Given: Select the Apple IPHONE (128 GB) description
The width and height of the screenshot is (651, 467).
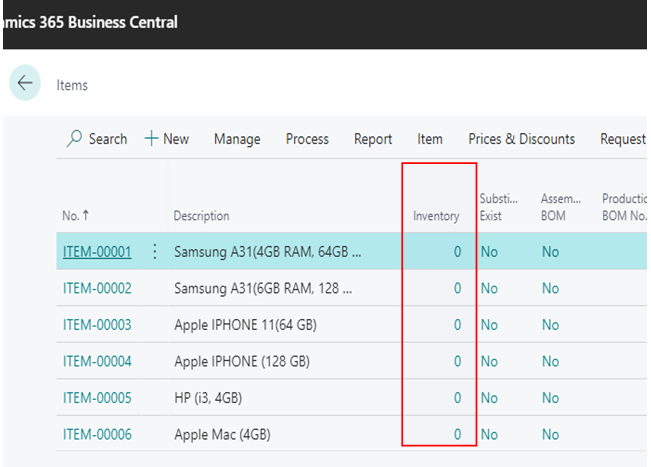Looking at the screenshot, I should pos(242,361).
